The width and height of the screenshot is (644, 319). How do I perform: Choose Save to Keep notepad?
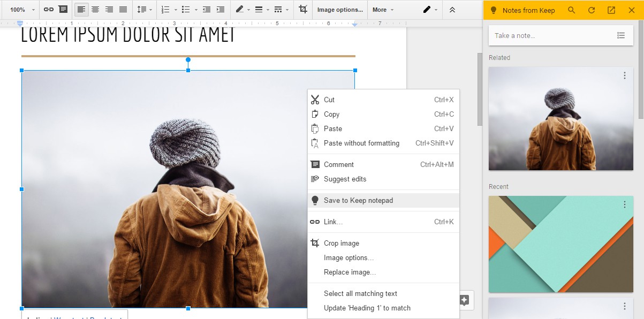click(383, 200)
